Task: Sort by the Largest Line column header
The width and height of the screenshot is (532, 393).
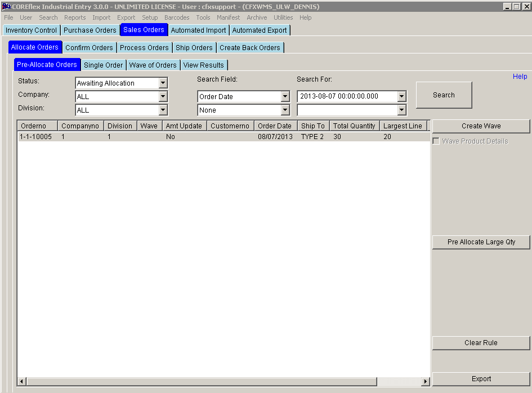Action: click(x=403, y=126)
